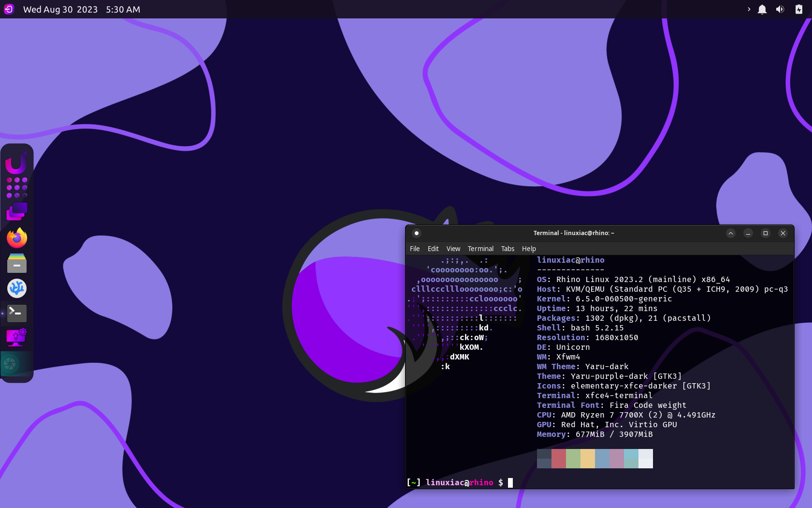The width and height of the screenshot is (812, 508).
Task: Click the 'linuxiac@rhino' header text
Action: tap(571, 260)
